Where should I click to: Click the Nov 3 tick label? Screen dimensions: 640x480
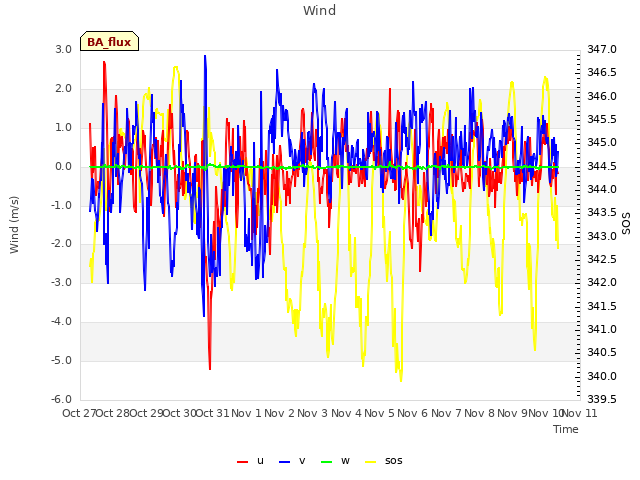(x=313, y=413)
